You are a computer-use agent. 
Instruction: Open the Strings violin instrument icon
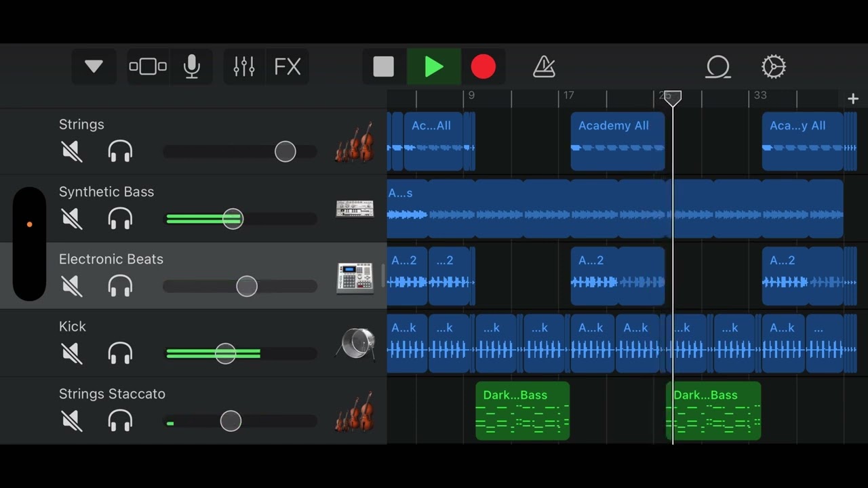[x=355, y=142]
